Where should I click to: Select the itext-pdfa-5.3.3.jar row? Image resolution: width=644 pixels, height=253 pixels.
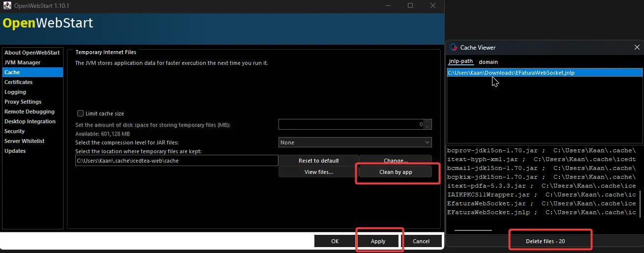pyautogui.click(x=542, y=186)
